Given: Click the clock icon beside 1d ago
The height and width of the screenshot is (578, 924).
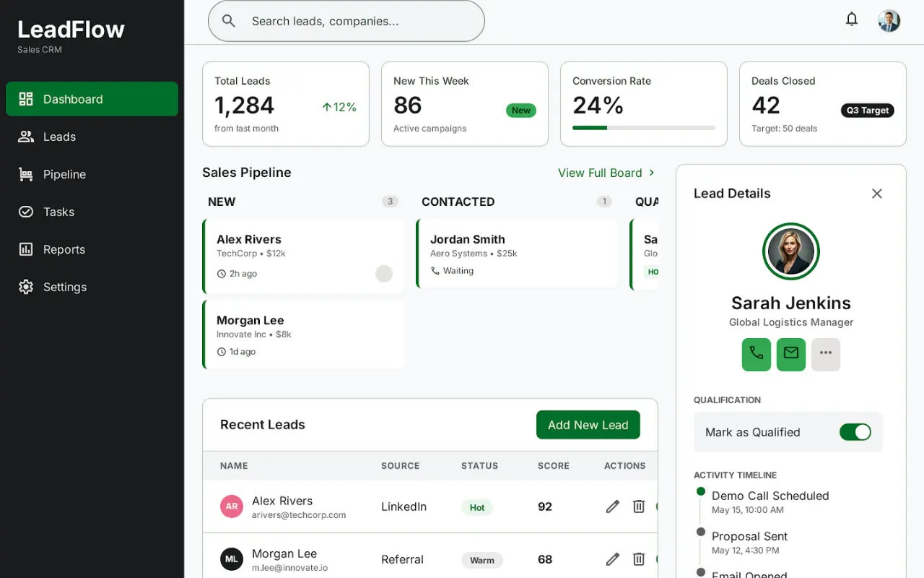Looking at the screenshot, I should pos(222,352).
